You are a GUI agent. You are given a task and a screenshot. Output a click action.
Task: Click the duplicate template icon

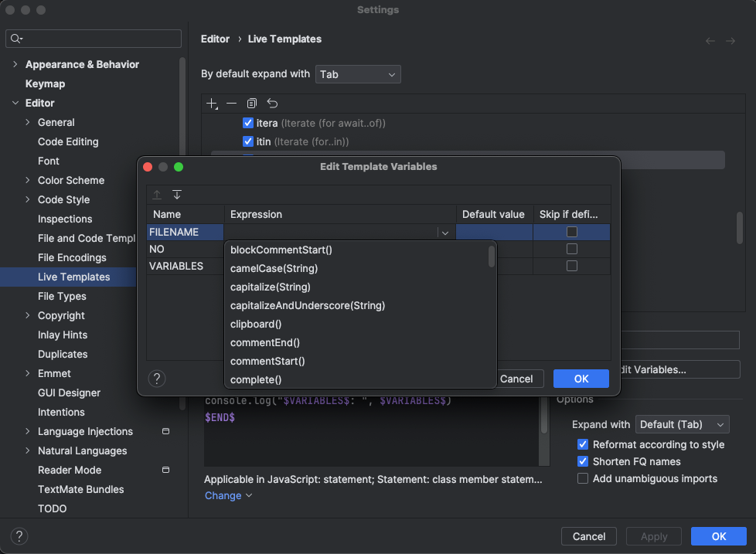[x=251, y=104]
